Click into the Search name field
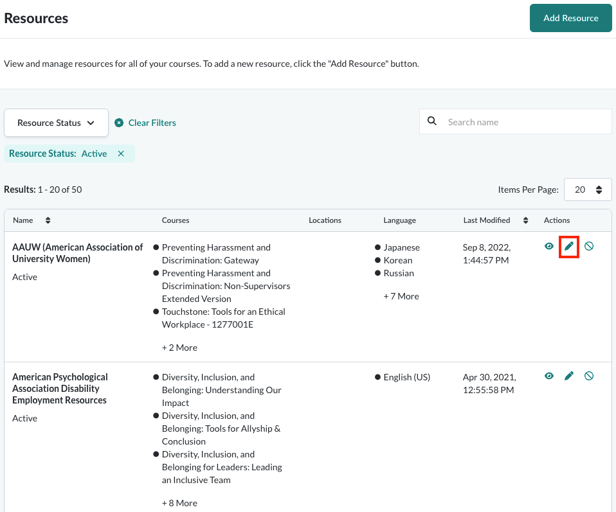Image resolution: width=616 pixels, height=512 pixels. click(x=525, y=122)
